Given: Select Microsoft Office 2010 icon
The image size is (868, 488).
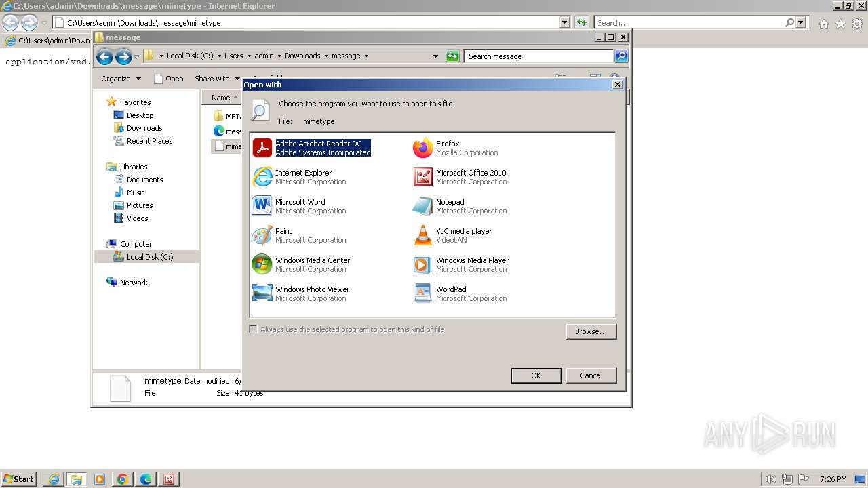Looking at the screenshot, I should pyautogui.click(x=422, y=177).
